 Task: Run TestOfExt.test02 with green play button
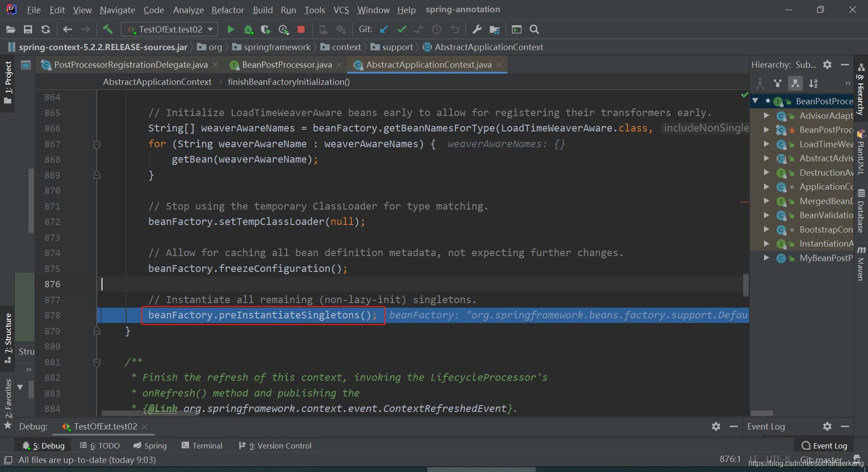(231, 29)
